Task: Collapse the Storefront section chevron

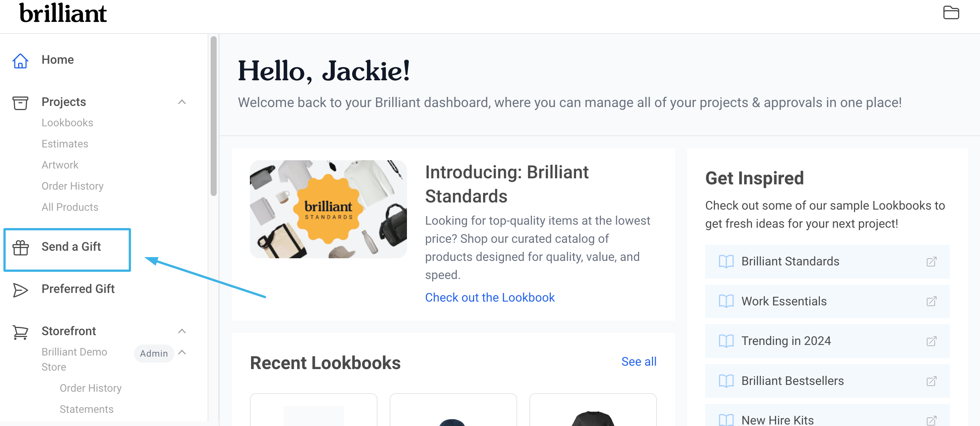Action: coord(182,331)
